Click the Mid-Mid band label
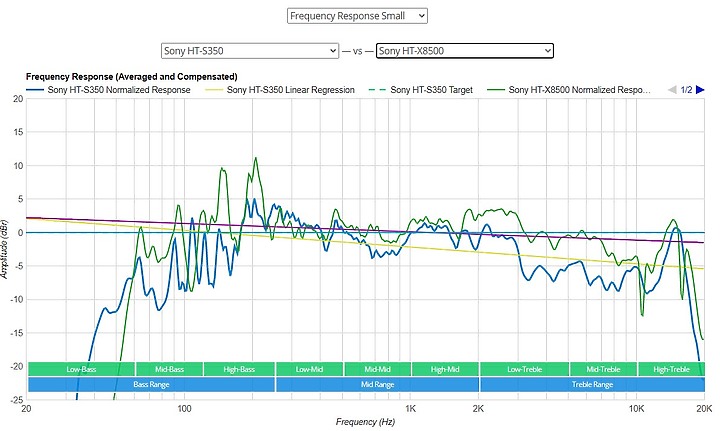This screenshot has width=720, height=431. click(x=377, y=369)
